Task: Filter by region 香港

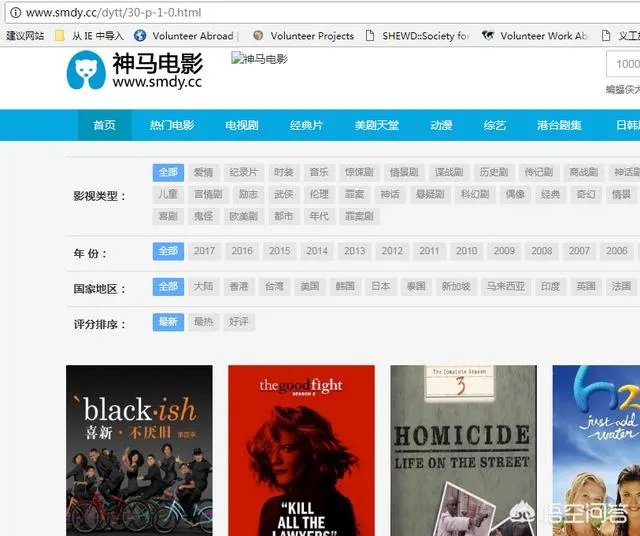Action: 238,286
